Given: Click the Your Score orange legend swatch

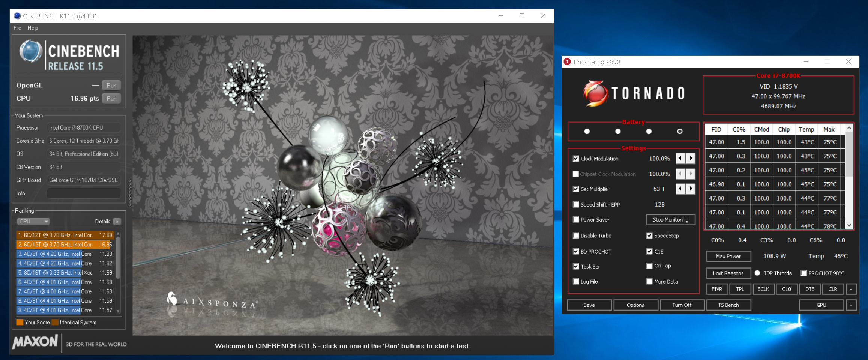Looking at the screenshot, I should click(x=20, y=322).
